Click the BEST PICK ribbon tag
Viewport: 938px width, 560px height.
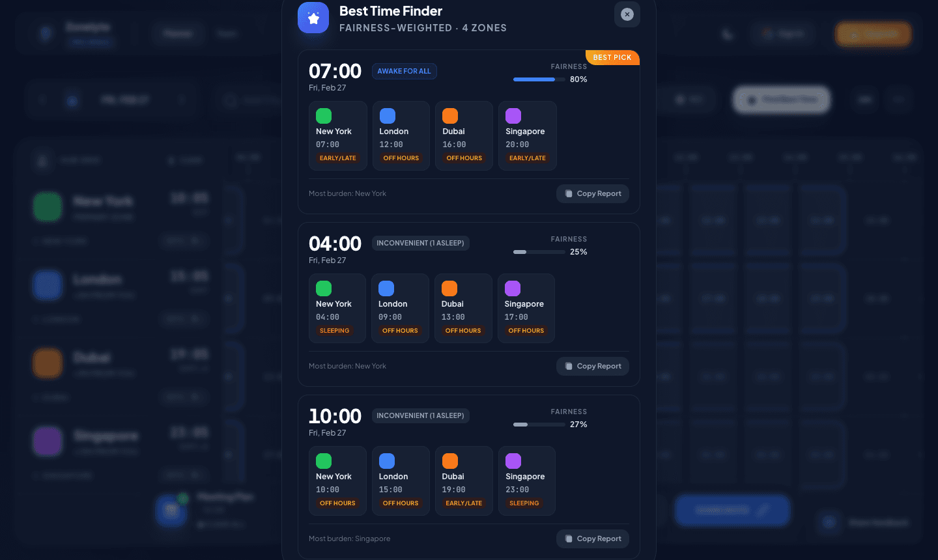coord(612,57)
